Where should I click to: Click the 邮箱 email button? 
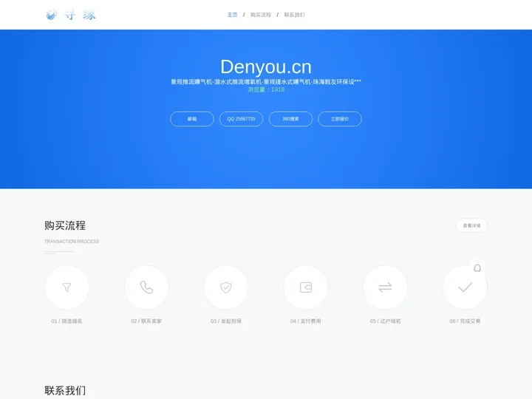click(192, 119)
